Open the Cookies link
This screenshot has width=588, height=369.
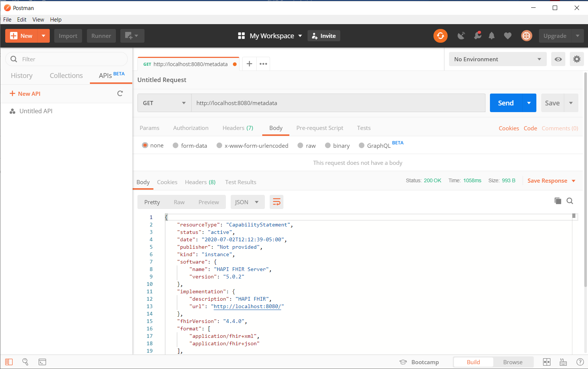click(509, 128)
